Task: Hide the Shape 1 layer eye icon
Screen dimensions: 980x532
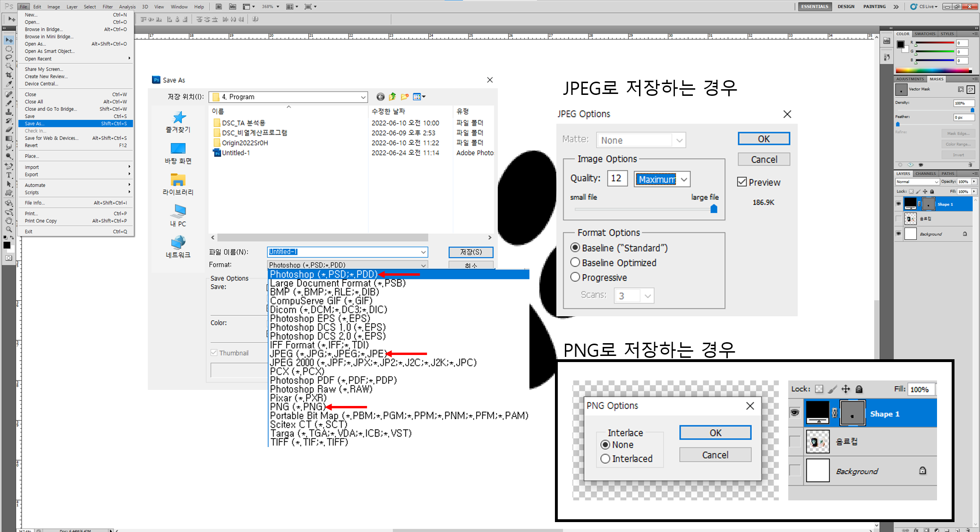Action: coord(898,204)
